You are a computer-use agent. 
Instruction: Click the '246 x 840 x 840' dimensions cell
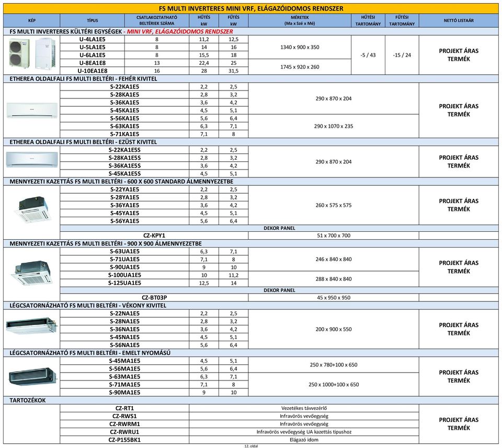tap(334, 259)
